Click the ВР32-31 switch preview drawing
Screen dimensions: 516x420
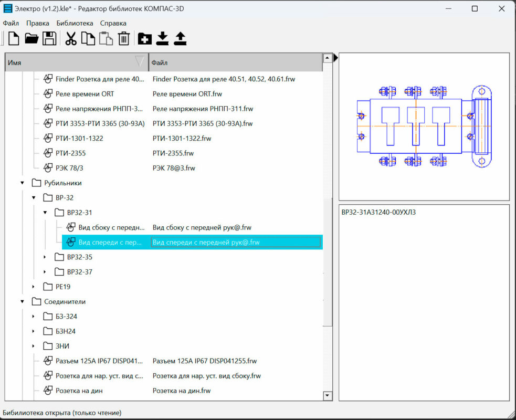pos(424,127)
